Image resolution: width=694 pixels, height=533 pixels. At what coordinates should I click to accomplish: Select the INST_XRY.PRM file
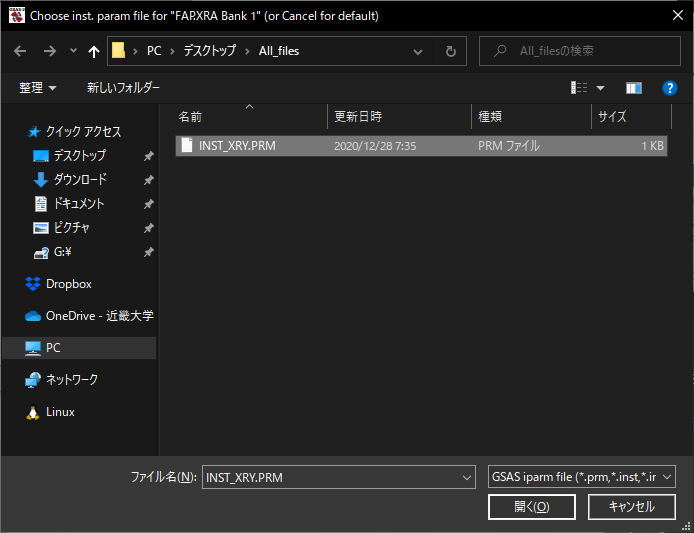421,146
